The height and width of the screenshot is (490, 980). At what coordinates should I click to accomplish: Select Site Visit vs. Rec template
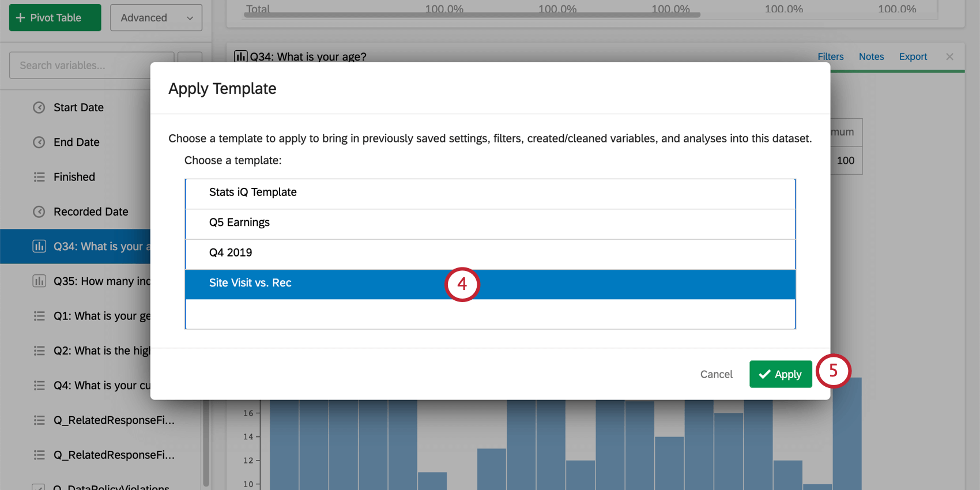[250, 283]
